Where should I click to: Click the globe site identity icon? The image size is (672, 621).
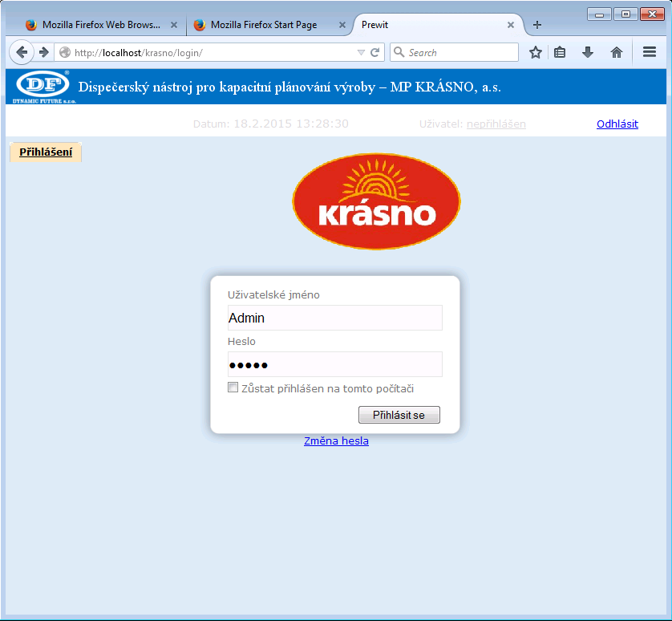tap(65, 52)
